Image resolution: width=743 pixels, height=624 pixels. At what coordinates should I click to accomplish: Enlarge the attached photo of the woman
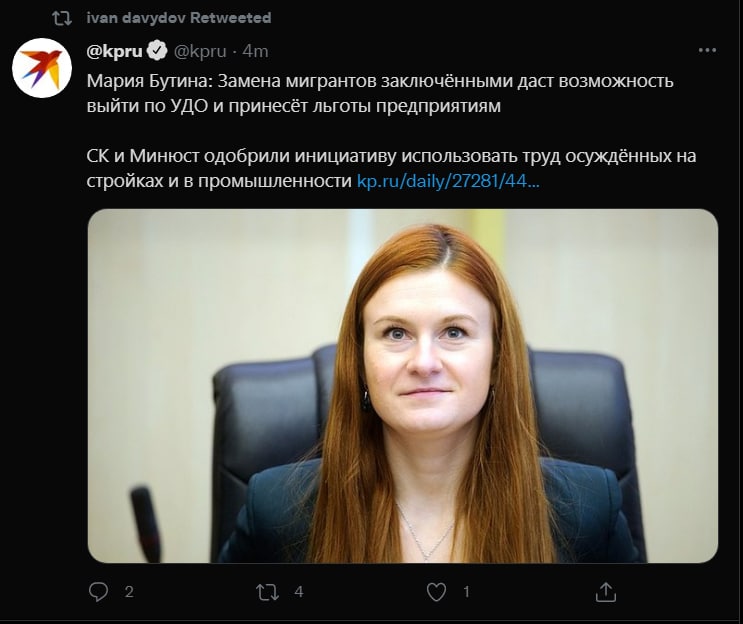point(403,386)
